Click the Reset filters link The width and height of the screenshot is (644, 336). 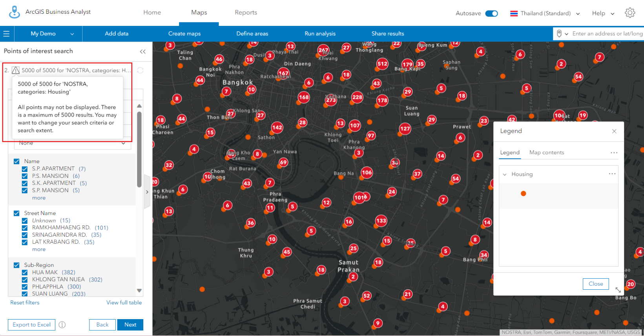[x=25, y=303]
